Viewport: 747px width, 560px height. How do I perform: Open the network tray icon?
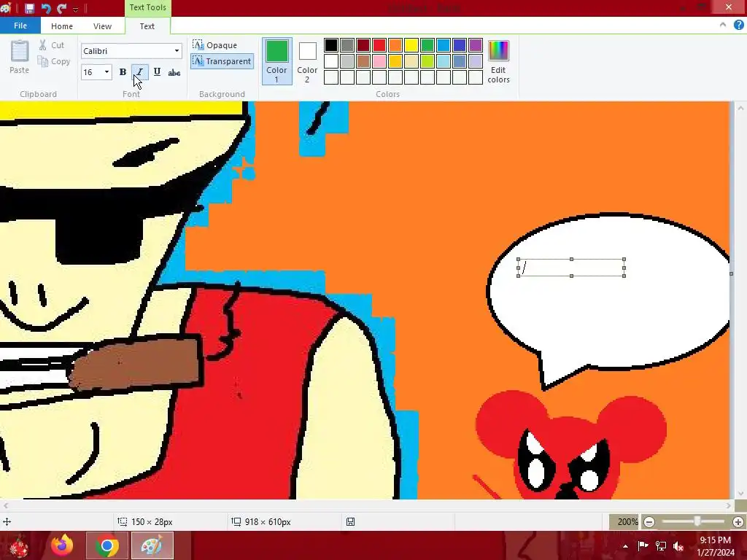[661, 546]
